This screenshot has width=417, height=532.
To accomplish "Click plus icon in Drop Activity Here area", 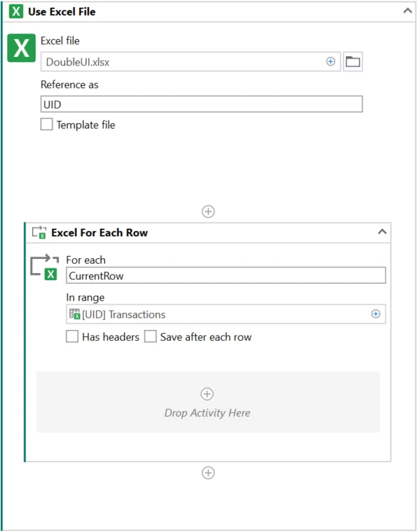I will [x=207, y=394].
